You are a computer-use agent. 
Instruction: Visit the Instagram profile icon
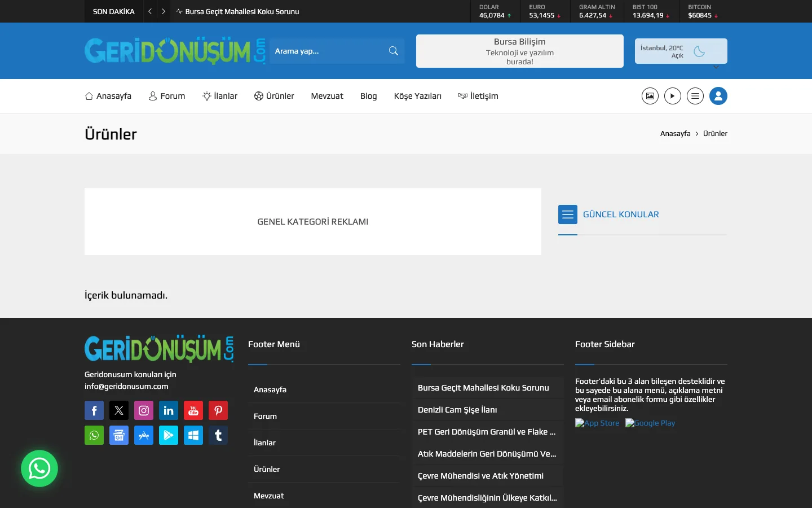pos(144,410)
